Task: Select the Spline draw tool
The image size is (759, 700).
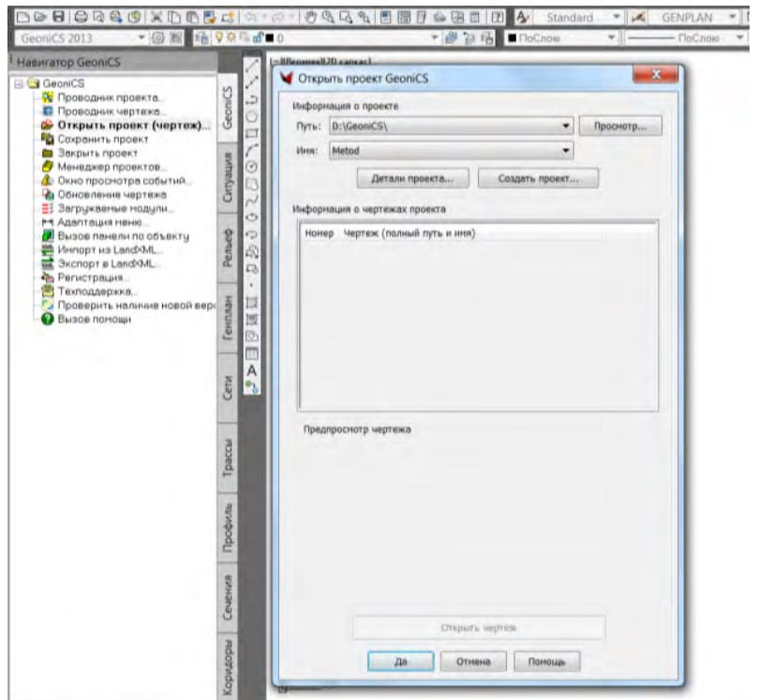Action: (x=252, y=201)
